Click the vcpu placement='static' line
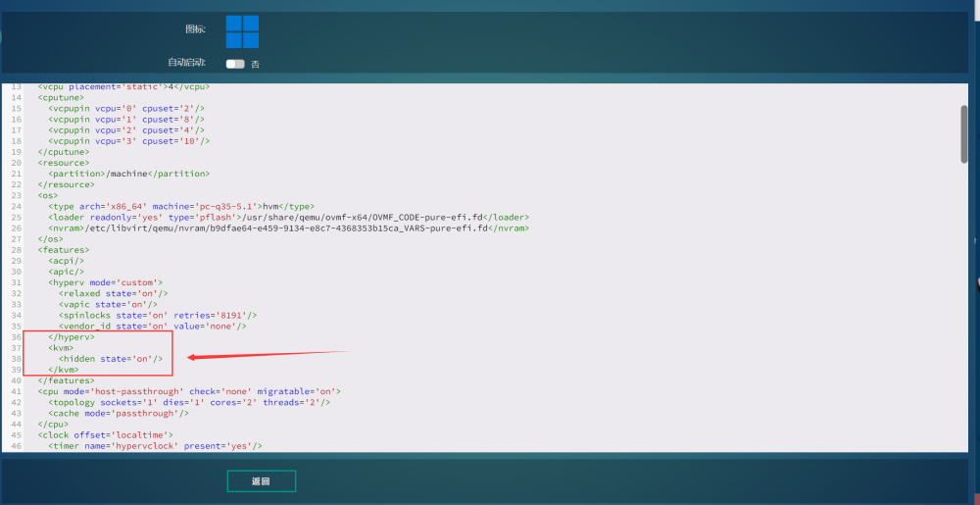 point(123,86)
